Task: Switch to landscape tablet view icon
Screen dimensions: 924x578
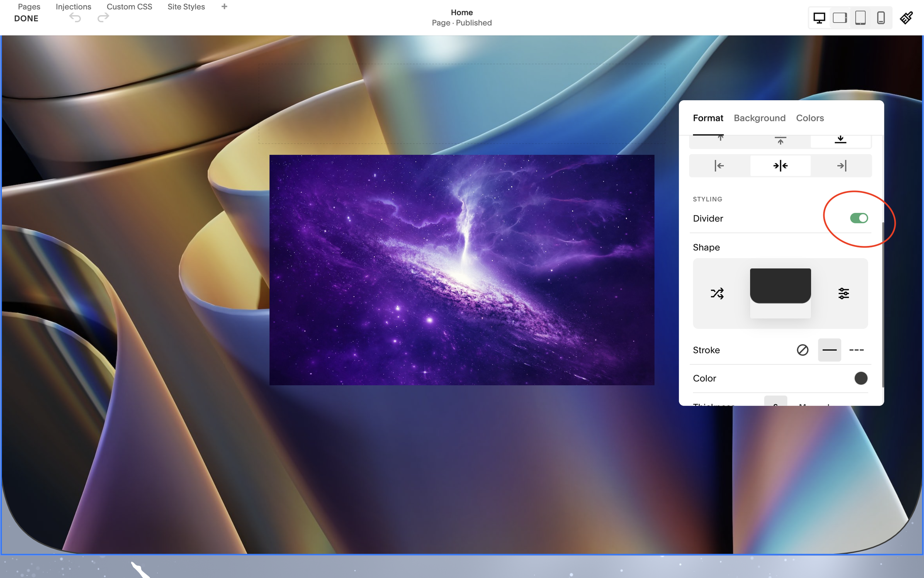Action: [x=840, y=18]
